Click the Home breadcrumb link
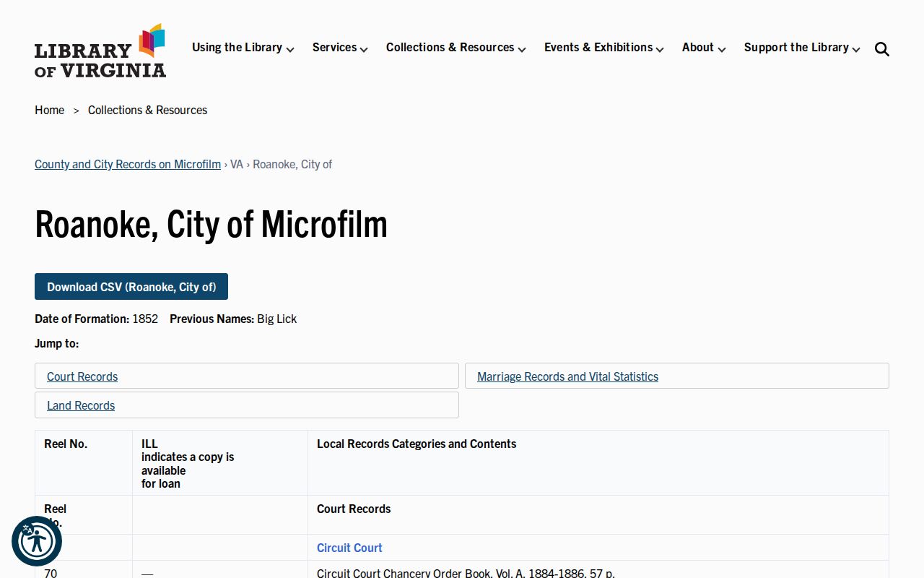924x578 pixels. (49, 110)
